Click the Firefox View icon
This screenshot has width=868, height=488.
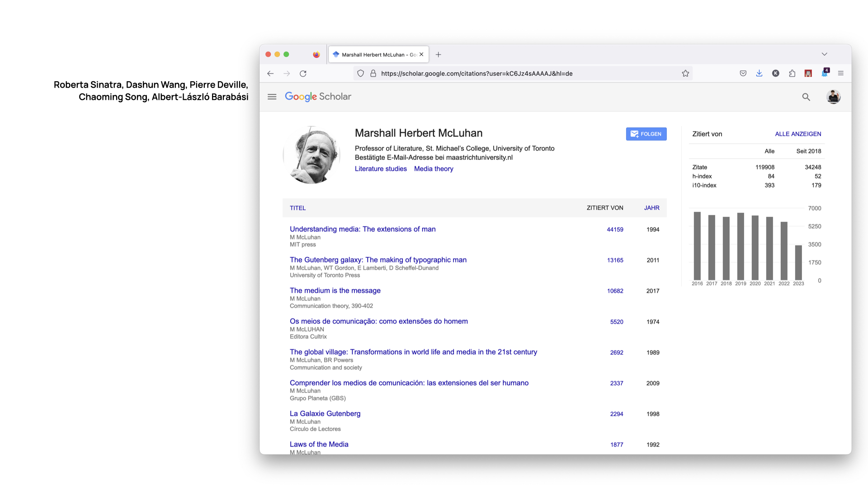(316, 55)
